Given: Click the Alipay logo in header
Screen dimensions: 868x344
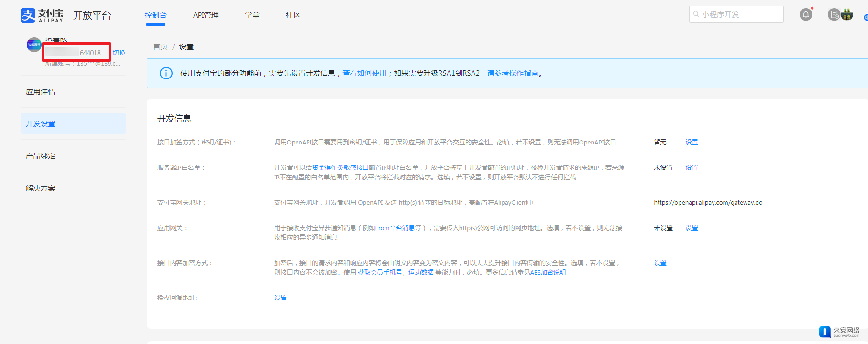Looking at the screenshot, I should pos(42,15).
